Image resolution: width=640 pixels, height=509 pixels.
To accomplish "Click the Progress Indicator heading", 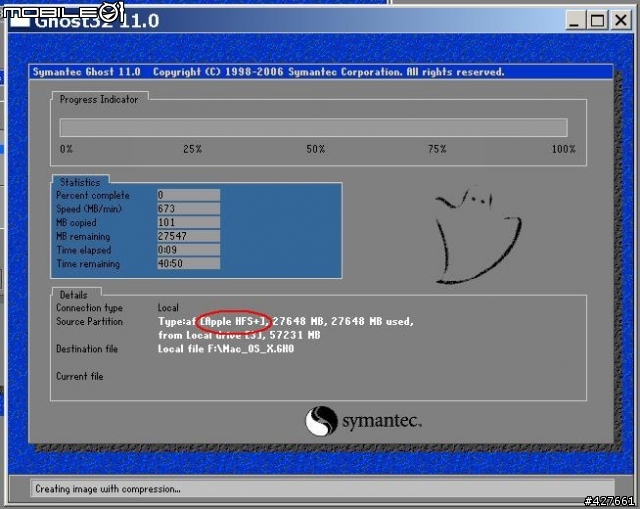I will point(99,99).
